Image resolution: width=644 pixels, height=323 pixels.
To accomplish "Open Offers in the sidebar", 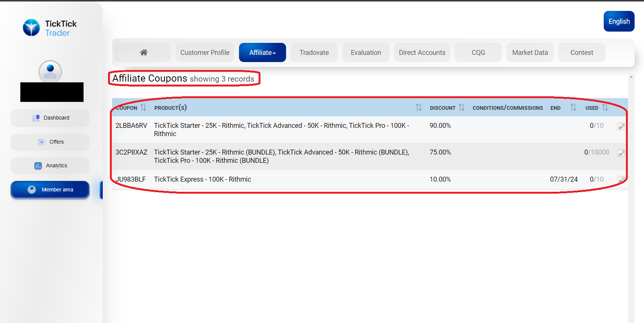I will click(50, 142).
